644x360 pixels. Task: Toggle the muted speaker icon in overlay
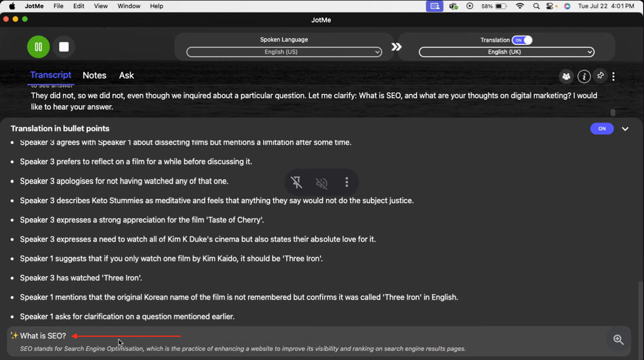pyautogui.click(x=322, y=183)
